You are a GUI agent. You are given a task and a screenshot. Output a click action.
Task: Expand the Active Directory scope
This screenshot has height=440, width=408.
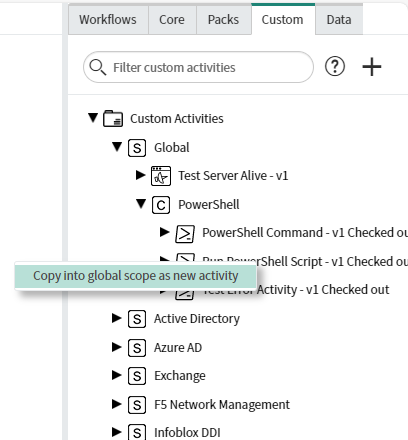pyautogui.click(x=117, y=318)
